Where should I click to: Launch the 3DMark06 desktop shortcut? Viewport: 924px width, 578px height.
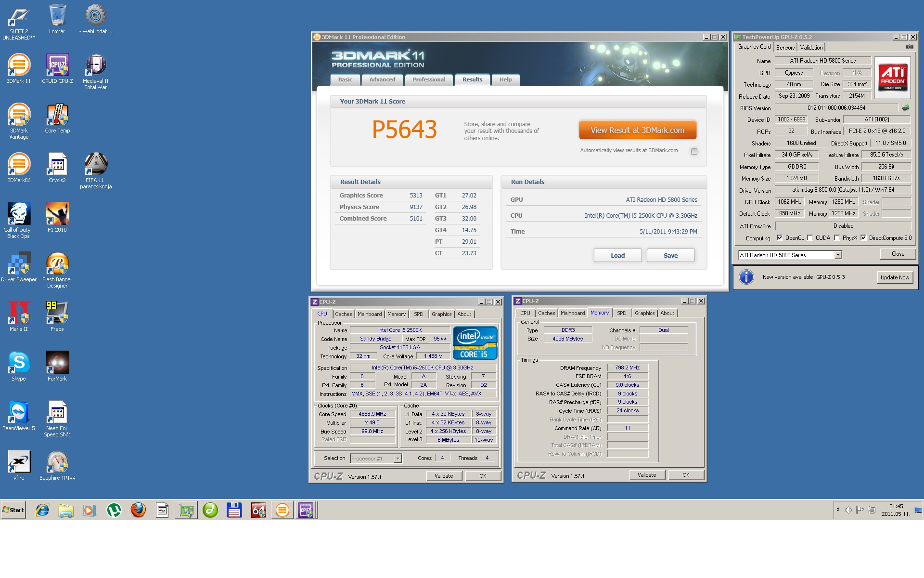(x=19, y=168)
